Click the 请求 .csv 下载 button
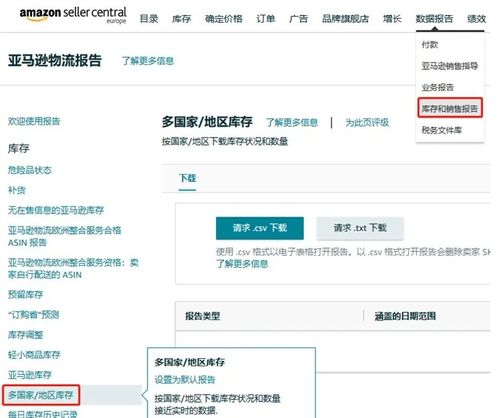The height and width of the screenshot is (418, 499). click(x=260, y=228)
